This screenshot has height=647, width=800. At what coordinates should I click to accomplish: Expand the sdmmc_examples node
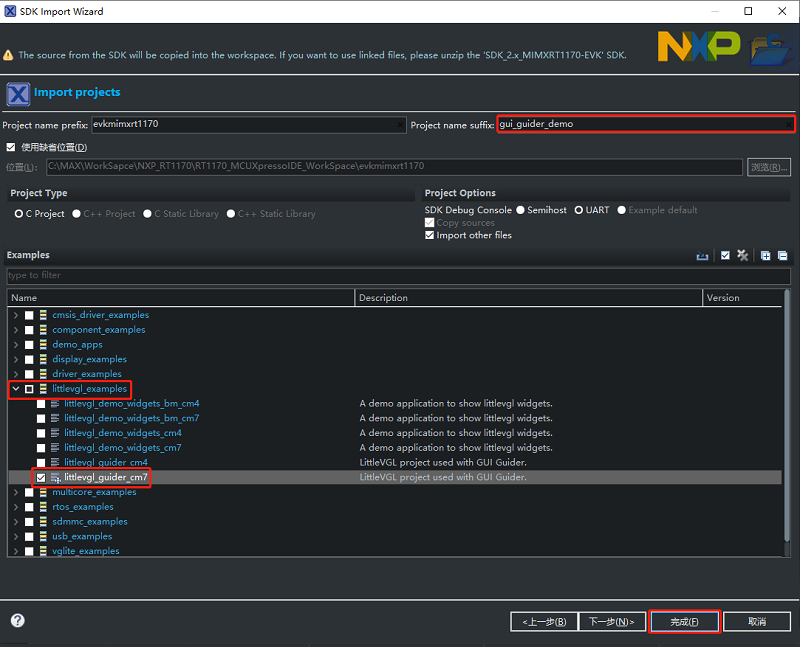click(16, 522)
